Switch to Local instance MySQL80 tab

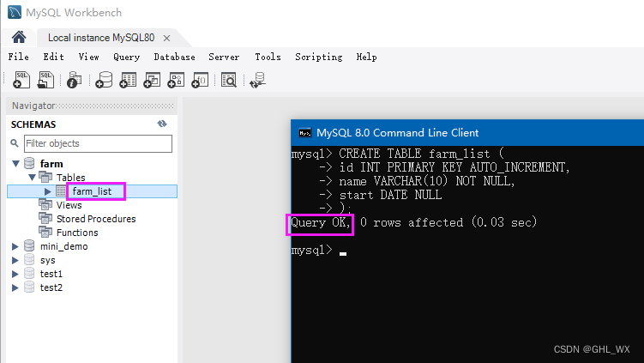click(101, 38)
